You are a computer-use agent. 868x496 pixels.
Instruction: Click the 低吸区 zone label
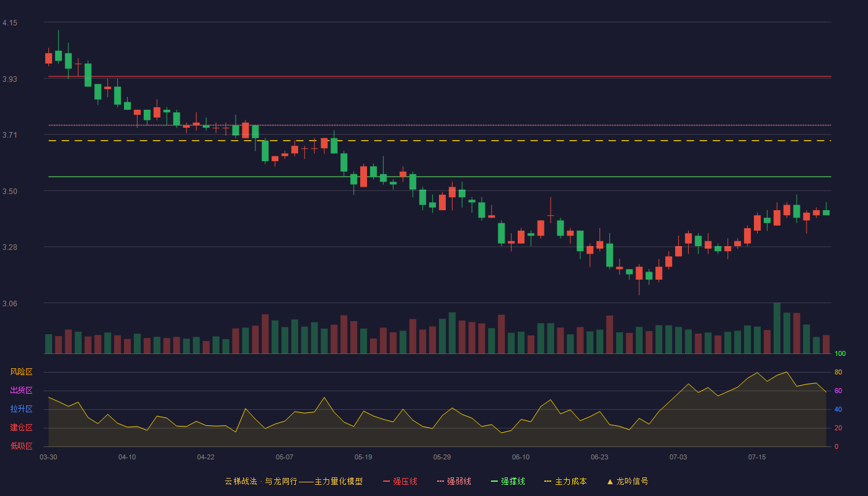[21, 446]
